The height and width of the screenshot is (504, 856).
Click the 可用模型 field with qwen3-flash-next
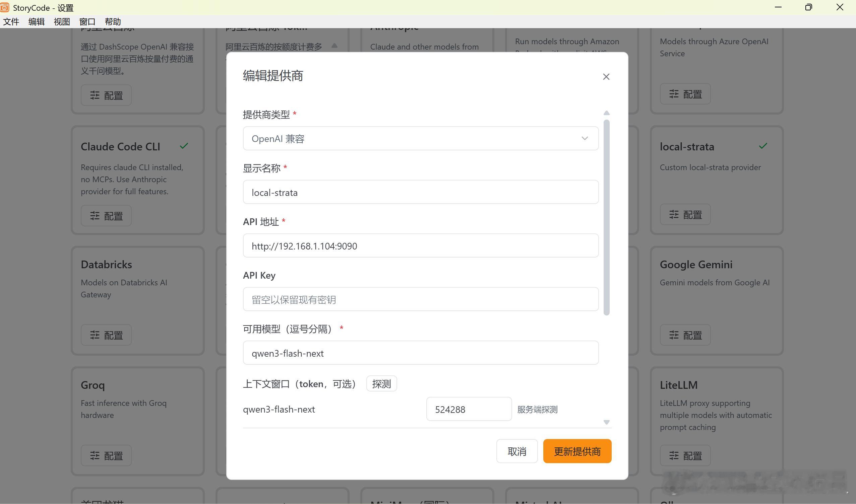coord(420,353)
